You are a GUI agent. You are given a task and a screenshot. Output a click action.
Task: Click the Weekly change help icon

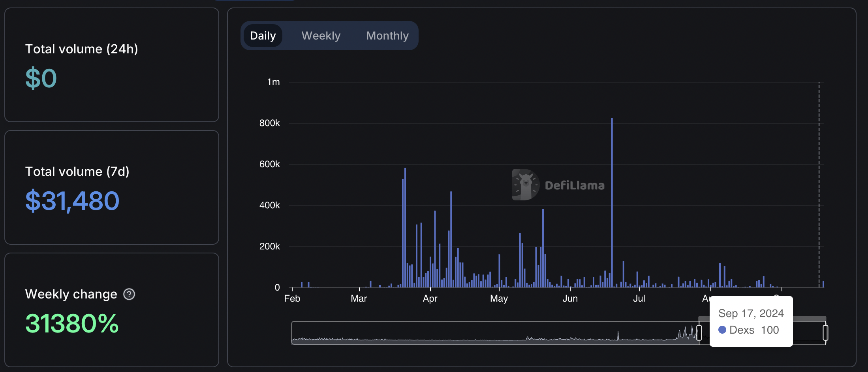tap(129, 294)
